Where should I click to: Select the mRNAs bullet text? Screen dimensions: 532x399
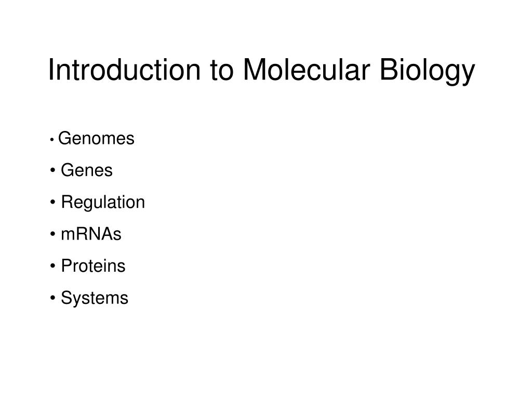coord(91,234)
